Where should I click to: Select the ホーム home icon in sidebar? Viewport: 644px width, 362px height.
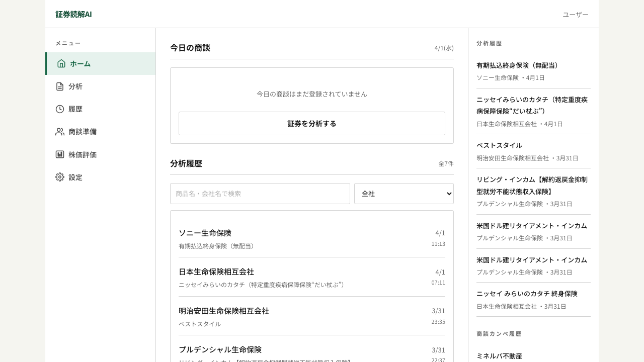[x=61, y=64]
